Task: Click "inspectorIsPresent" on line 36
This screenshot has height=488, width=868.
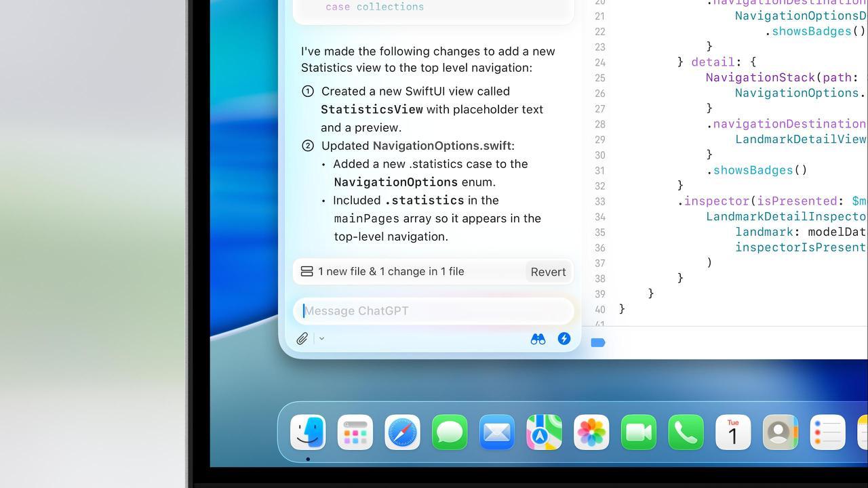Action: 801,247
